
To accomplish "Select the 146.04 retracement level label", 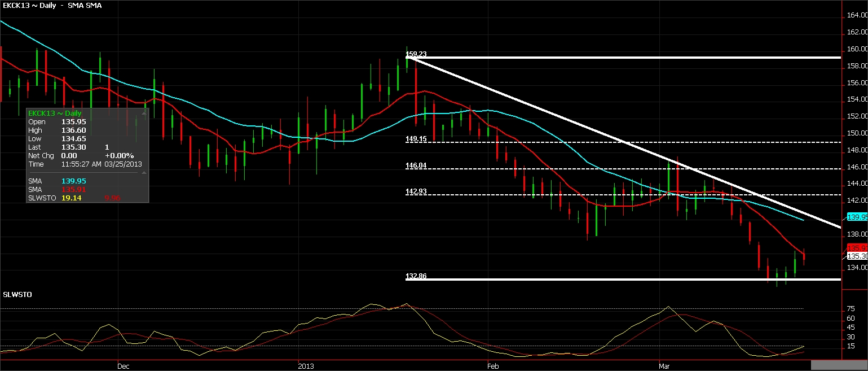I will coord(416,165).
